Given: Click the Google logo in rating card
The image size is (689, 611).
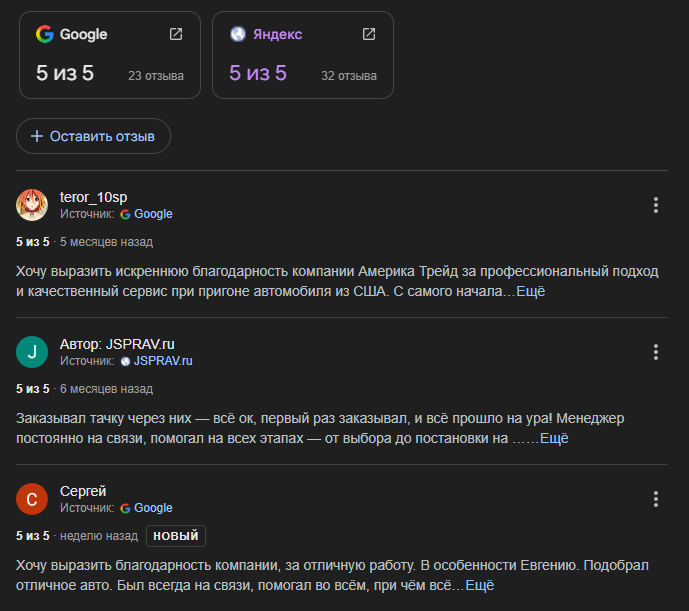Looking at the screenshot, I should click(45, 34).
